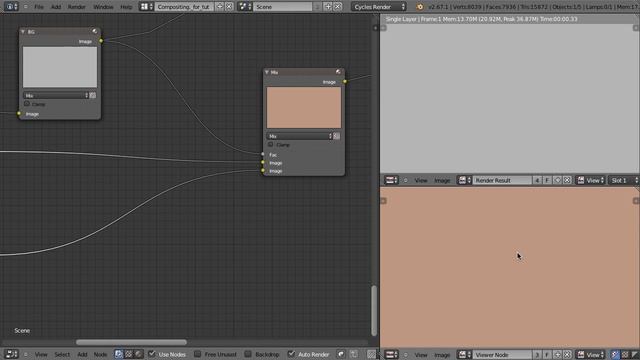Open View dropdown in Viewer Node header
The height and width of the screenshot is (360, 640).
coord(590,355)
